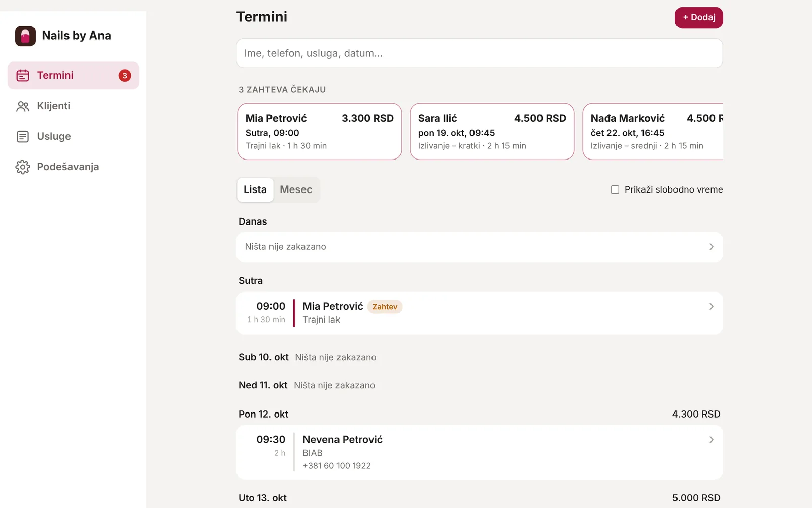Open the Danas row chevron arrow
The image size is (812, 508).
[712, 247]
